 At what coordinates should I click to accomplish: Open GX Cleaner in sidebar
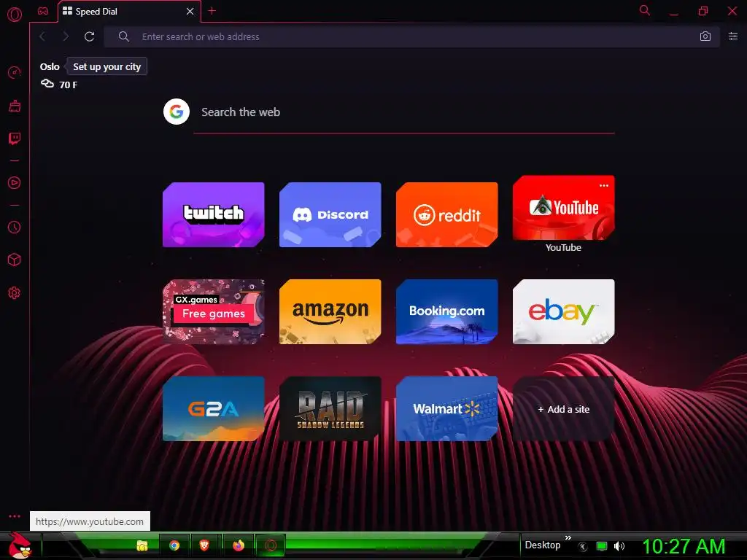[x=15, y=106]
